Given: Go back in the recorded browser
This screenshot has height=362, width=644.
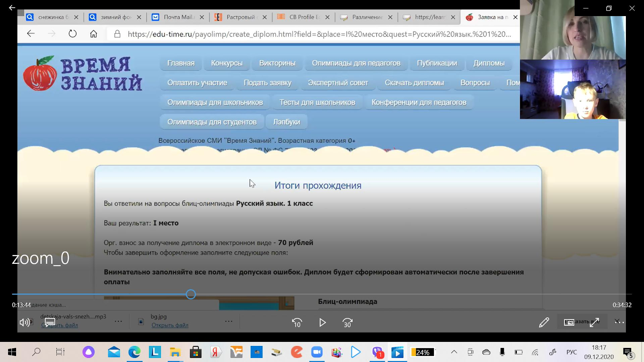Looking at the screenshot, I should point(31,34).
